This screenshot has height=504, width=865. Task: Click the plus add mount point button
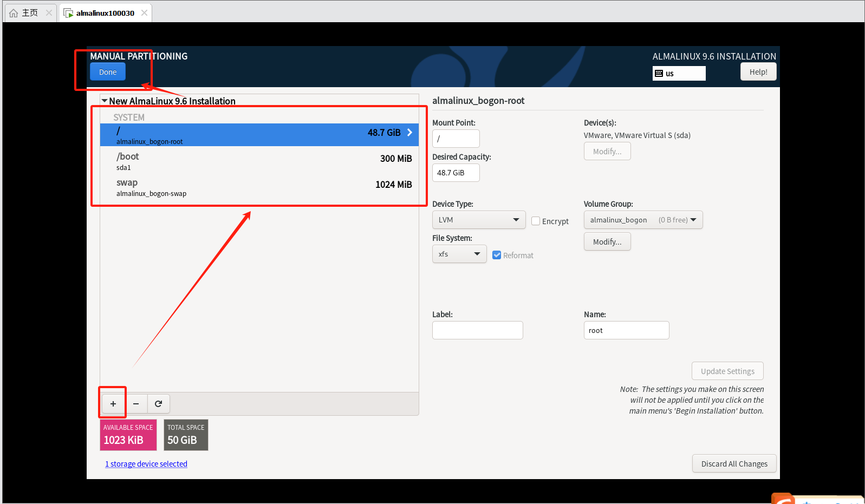[113, 404]
